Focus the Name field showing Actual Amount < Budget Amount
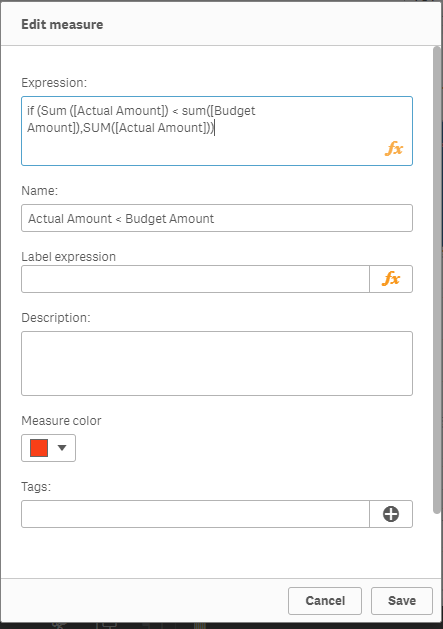443x629 pixels. tap(217, 218)
